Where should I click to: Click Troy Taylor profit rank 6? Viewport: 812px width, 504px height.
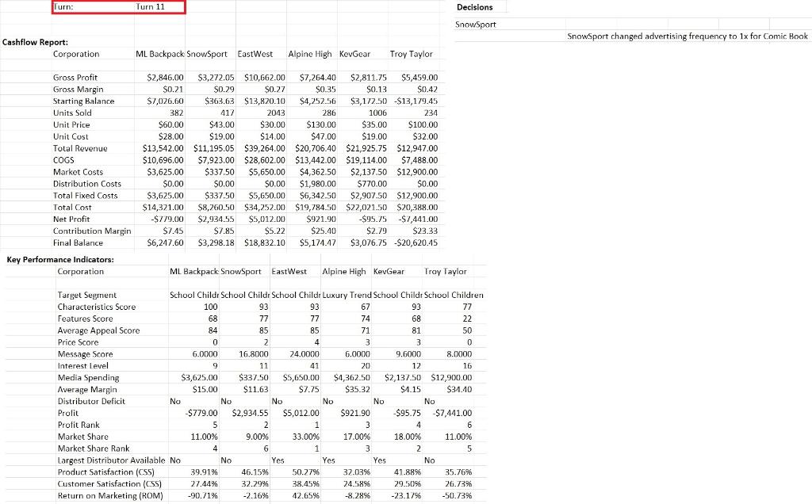(469, 426)
